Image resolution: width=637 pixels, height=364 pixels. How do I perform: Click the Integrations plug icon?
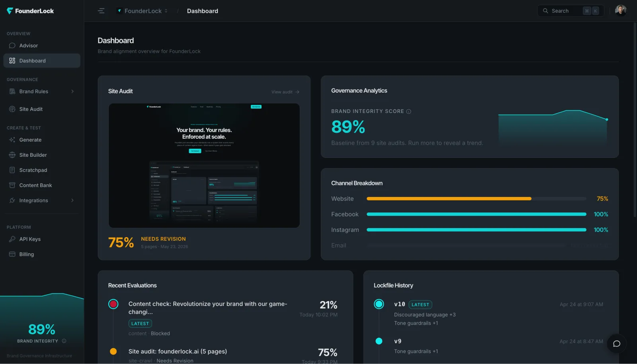tap(12, 200)
